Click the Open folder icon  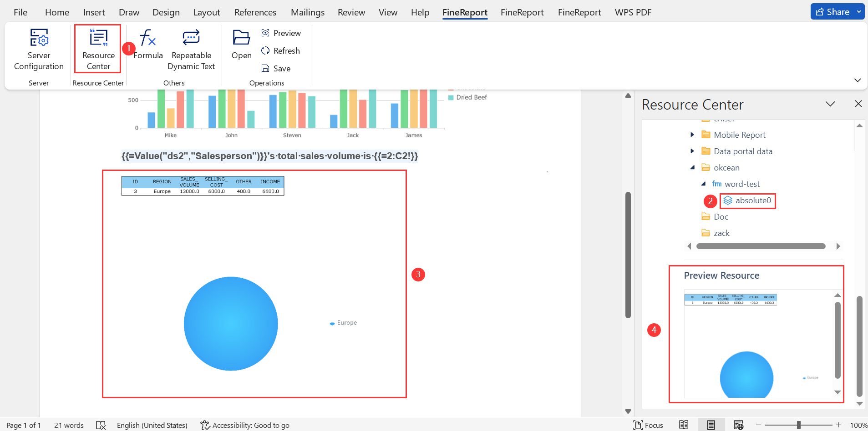click(241, 37)
